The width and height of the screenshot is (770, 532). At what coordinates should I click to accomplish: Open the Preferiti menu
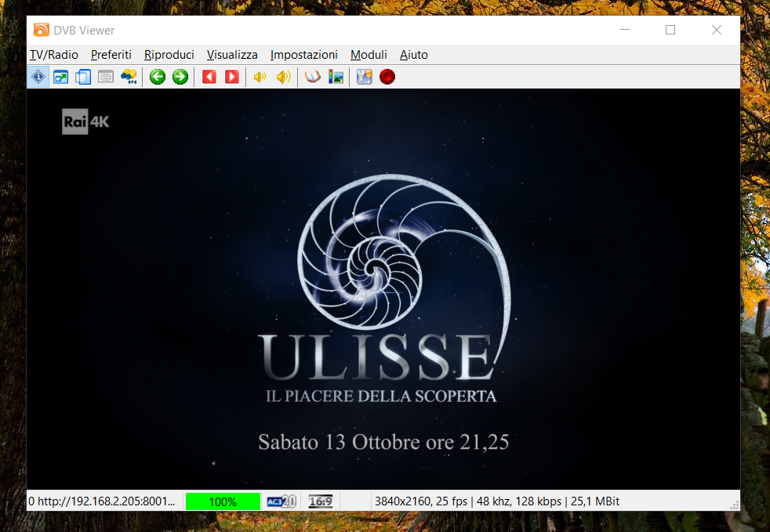click(x=111, y=55)
